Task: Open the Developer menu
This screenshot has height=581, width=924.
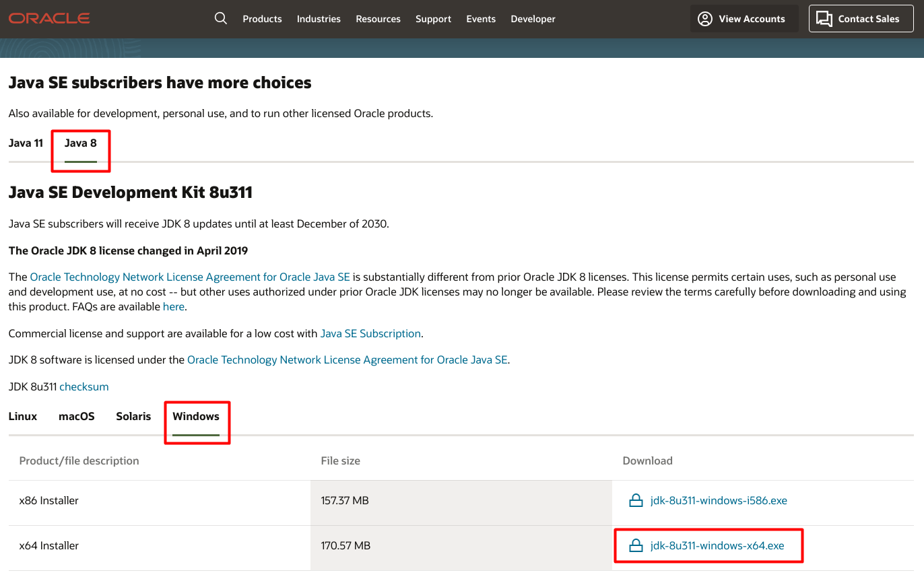Action: 533,19
